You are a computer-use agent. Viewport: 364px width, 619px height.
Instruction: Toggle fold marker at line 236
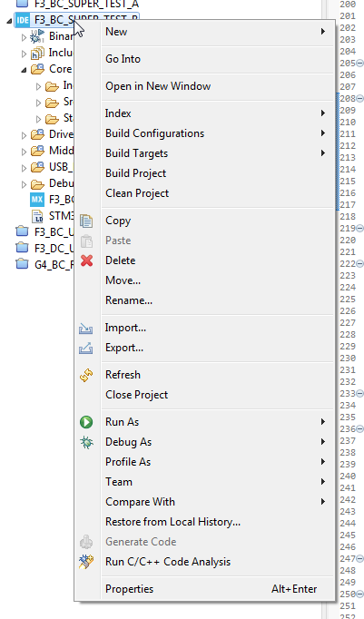(x=359, y=428)
